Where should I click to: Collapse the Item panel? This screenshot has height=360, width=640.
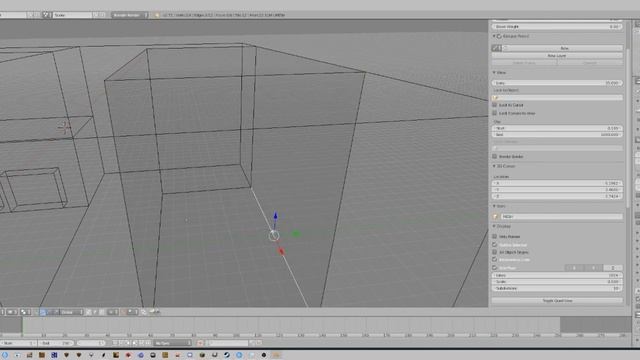tap(494, 206)
